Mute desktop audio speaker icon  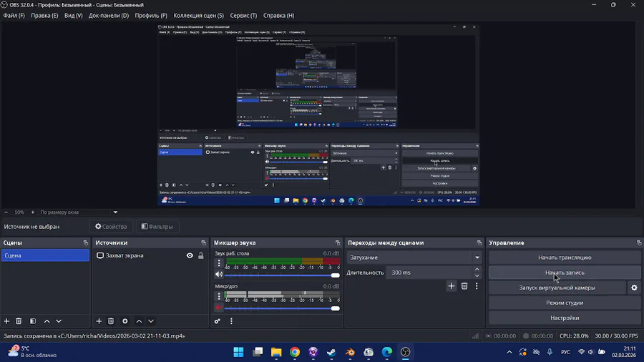coord(219,274)
